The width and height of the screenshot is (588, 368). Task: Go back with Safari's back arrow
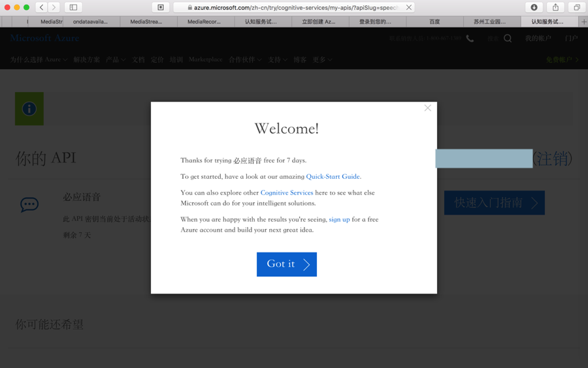pos(42,7)
